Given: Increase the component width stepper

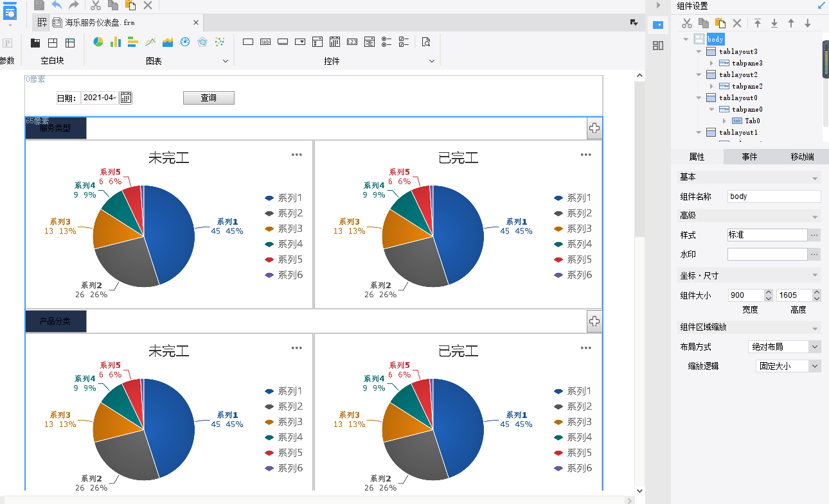Looking at the screenshot, I should (769, 292).
